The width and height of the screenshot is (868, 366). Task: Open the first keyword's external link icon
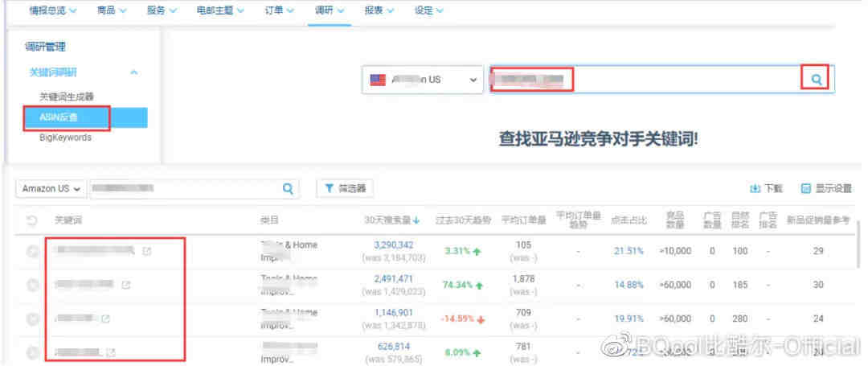coord(146,251)
